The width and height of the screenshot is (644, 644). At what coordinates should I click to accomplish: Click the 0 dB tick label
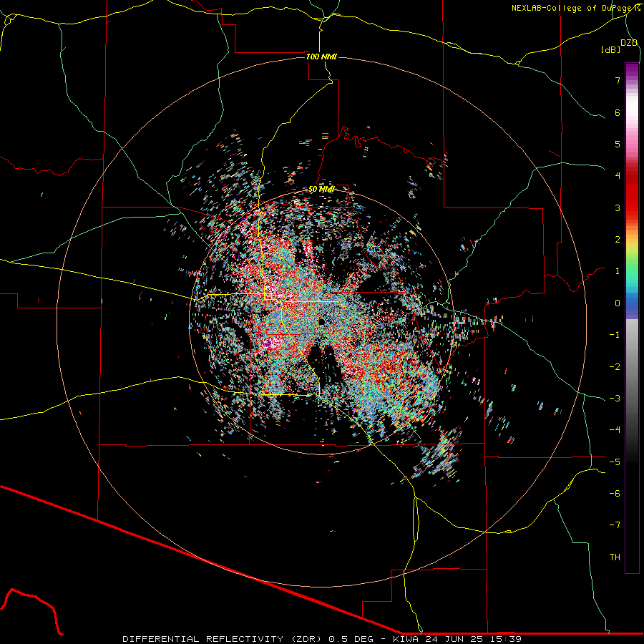pyautogui.click(x=618, y=303)
